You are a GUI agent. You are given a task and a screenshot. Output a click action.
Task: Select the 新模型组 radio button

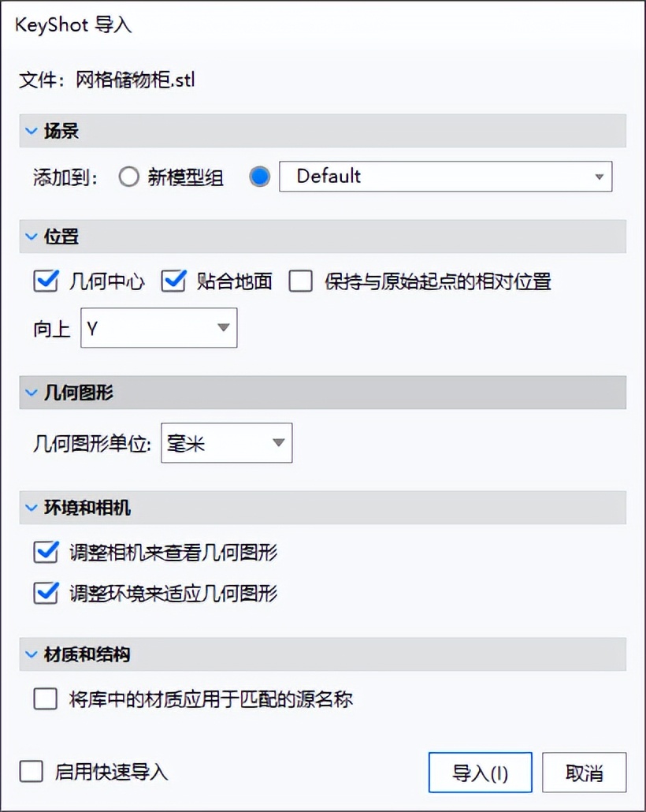(x=128, y=177)
